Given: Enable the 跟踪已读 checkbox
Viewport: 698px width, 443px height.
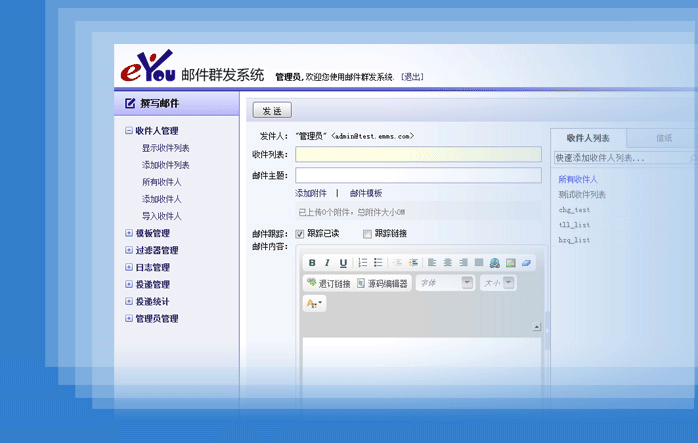Looking at the screenshot, I should (x=300, y=234).
